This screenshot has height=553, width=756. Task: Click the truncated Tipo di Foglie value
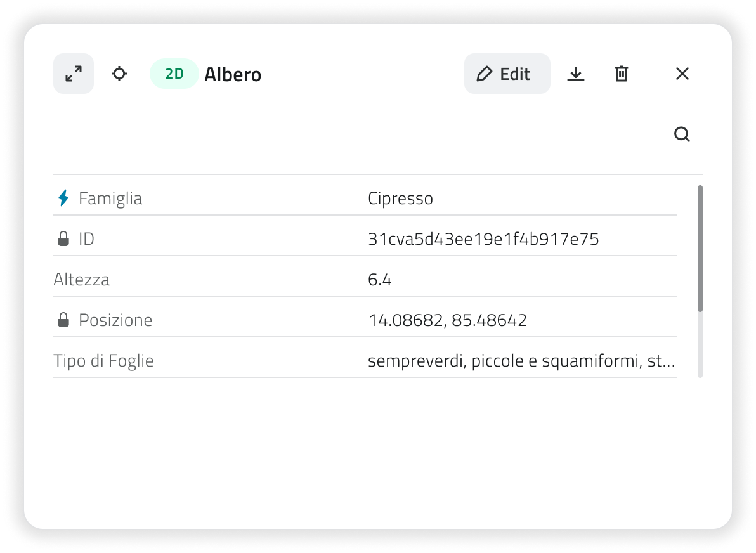pos(521,361)
